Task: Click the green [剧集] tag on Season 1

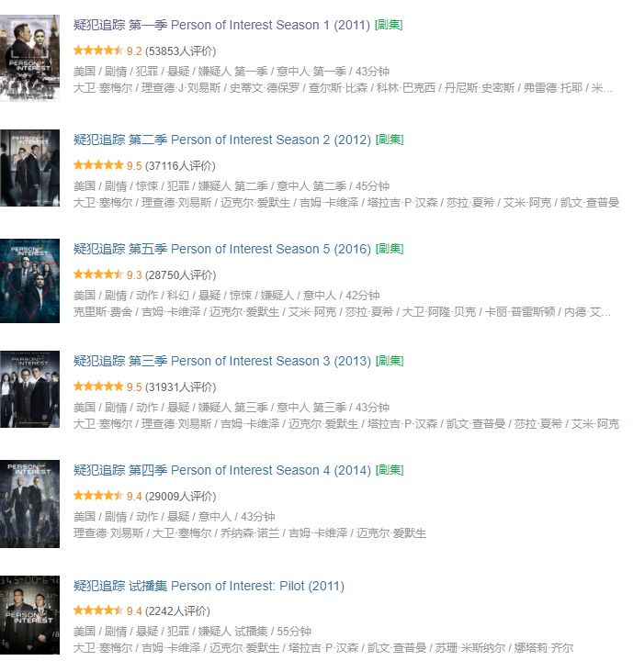Action: pyautogui.click(x=389, y=25)
